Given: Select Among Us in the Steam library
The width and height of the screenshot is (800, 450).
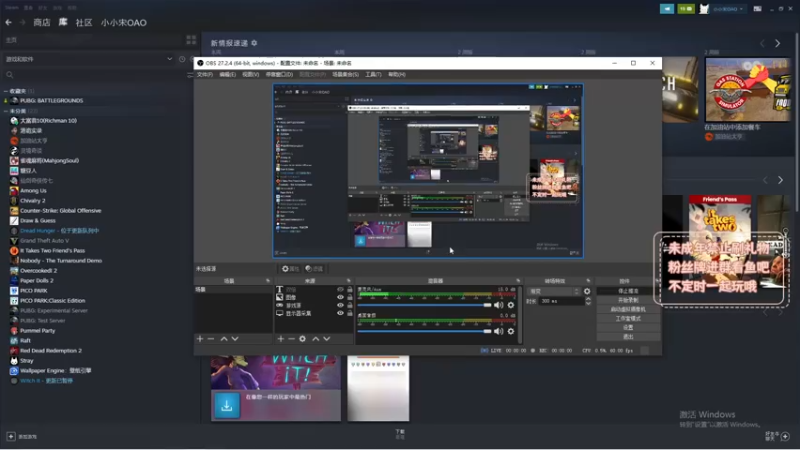Looking at the screenshot, I should click(x=33, y=190).
